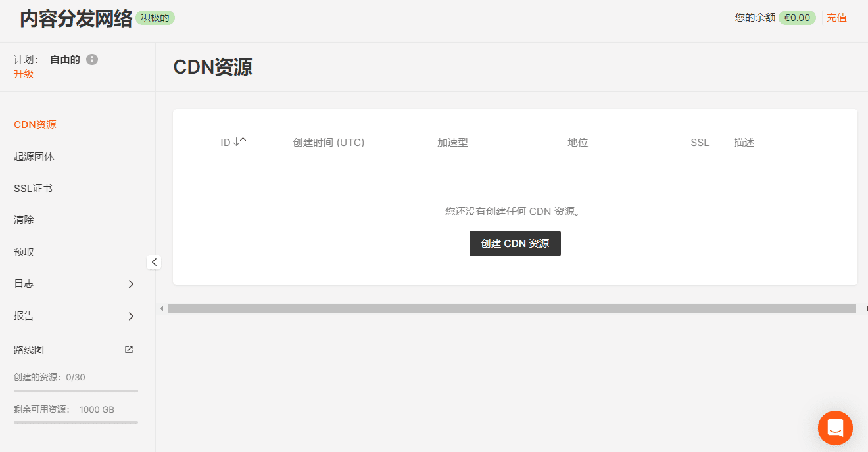
Task: Open the 清除 menu item
Action: click(x=24, y=220)
